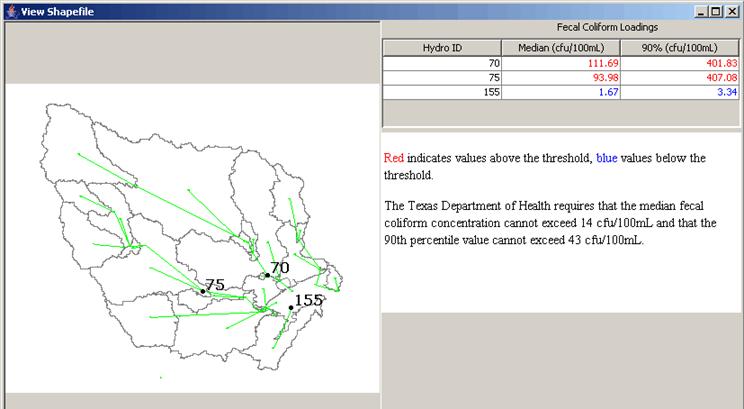744x409 pixels.
Task: Select the median value 111.69 cell
Action: pos(561,63)
